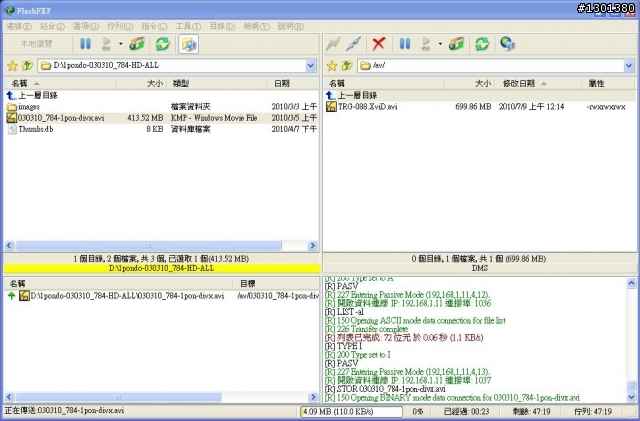Open dropdown arrow beside local play icon
This screenshot has width=640, height=421.
(x=121, y=44)
